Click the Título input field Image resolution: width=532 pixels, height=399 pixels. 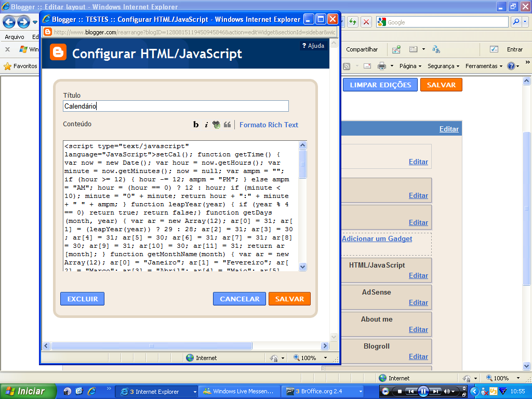(176, 106)
